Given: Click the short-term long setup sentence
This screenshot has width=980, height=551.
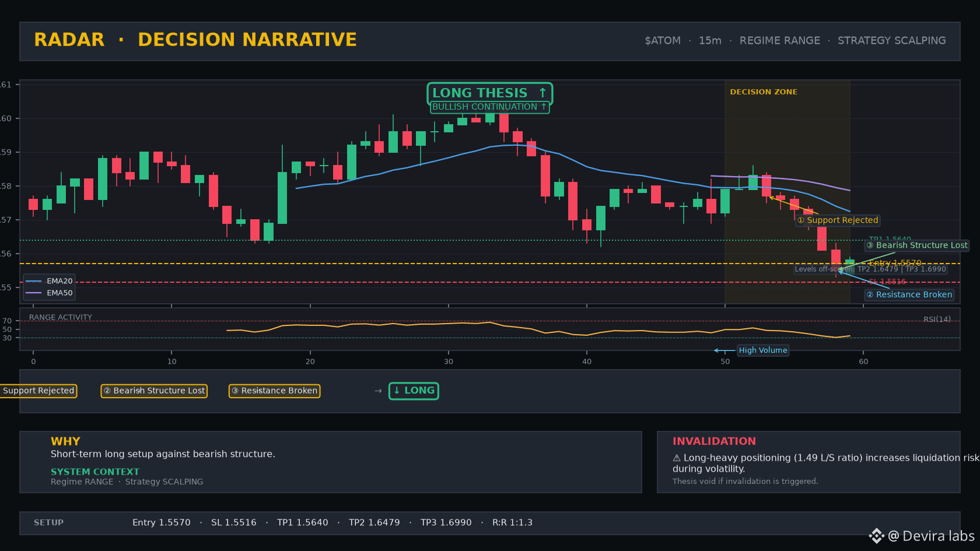Looking at the screenshot, I should click(x=163, y=454).
